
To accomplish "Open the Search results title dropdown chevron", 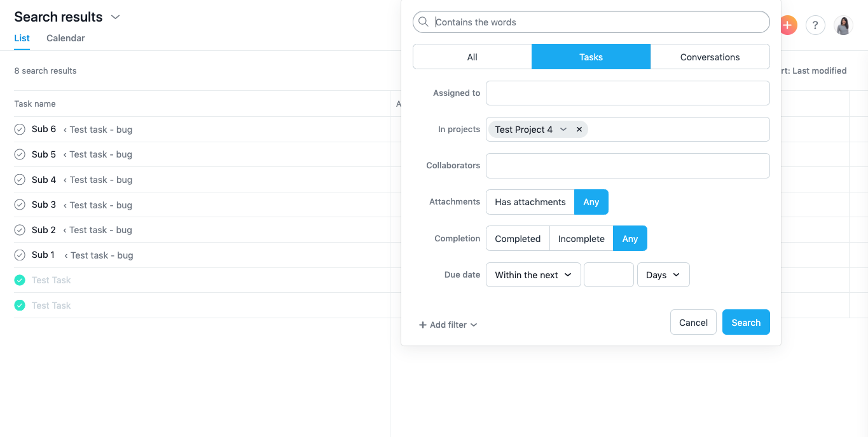I will [116, 17].
